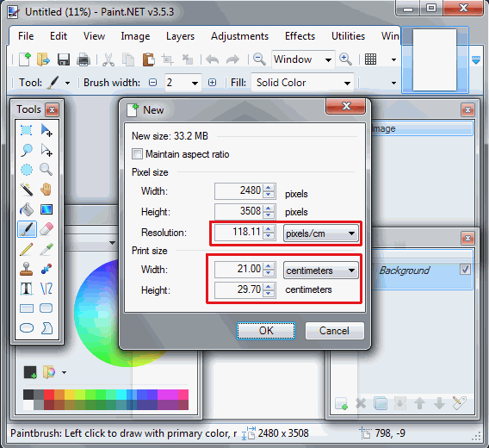Click the Zoom Out magnifier icon

pyautogui.click(x=259, y=59)
